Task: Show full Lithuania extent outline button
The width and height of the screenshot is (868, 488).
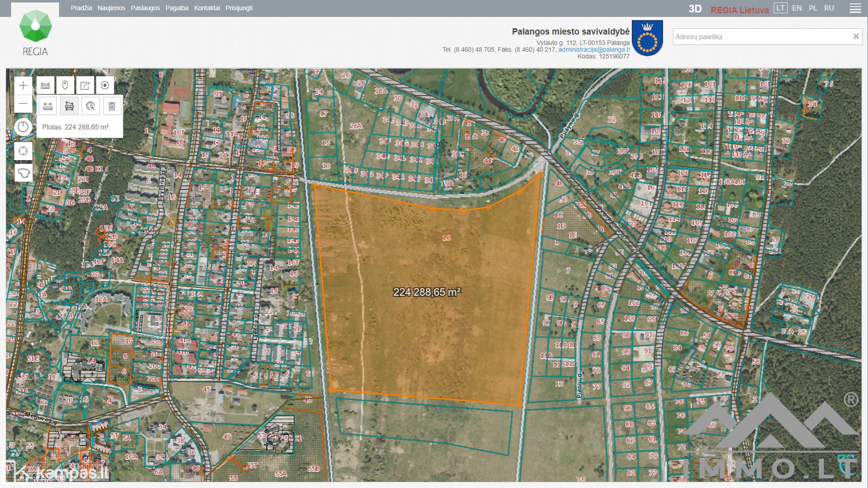Action: [23, 173]
